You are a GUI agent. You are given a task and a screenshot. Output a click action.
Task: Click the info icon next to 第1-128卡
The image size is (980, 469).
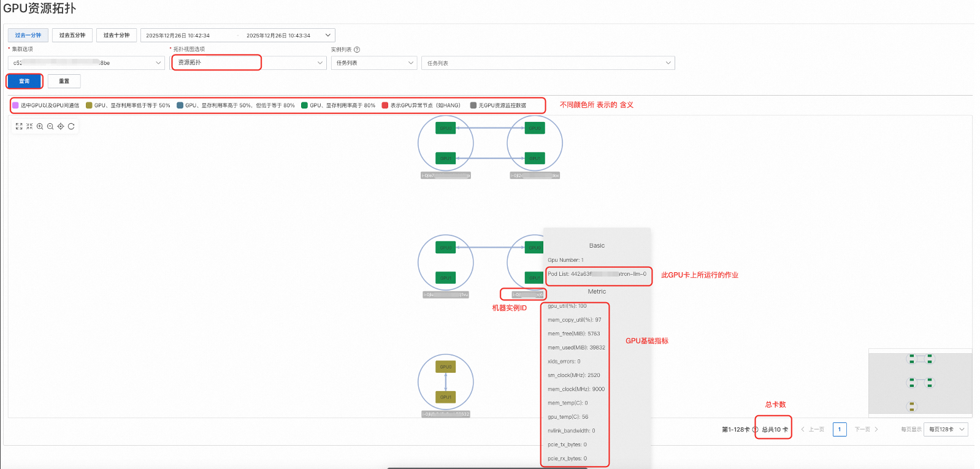coord(756,429)
